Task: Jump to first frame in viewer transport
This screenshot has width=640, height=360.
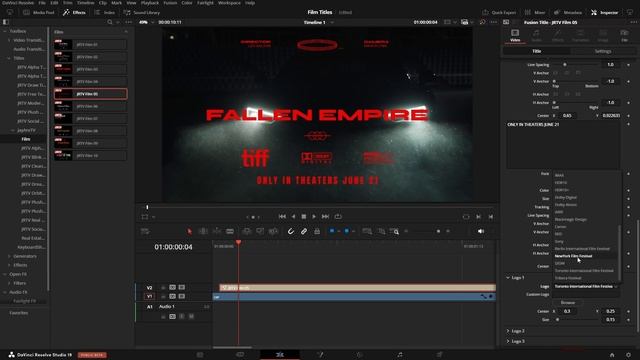Action: tap(282, 216)
